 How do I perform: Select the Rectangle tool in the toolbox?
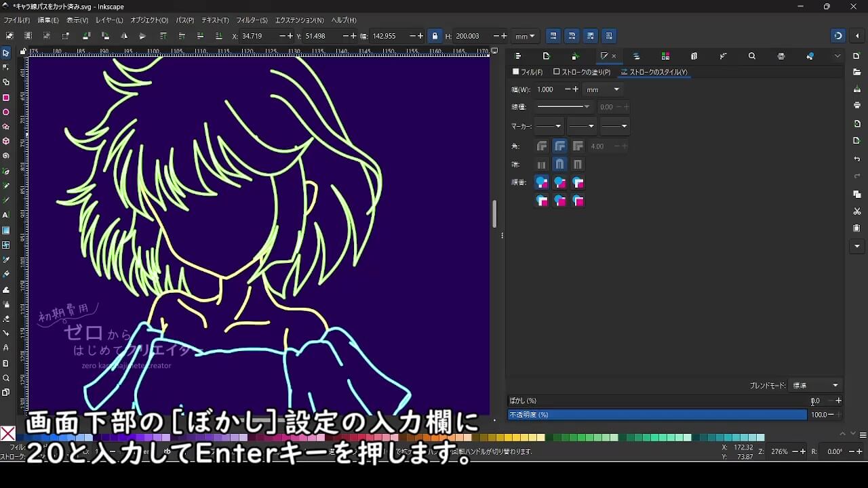click(6, 98)
